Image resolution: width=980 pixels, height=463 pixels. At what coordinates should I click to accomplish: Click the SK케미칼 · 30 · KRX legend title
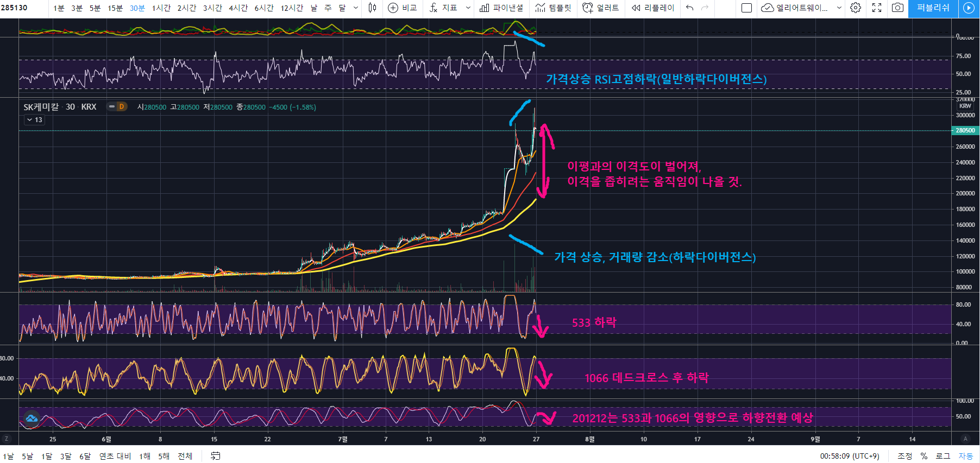pyautogui.click(x=60, y=107)
